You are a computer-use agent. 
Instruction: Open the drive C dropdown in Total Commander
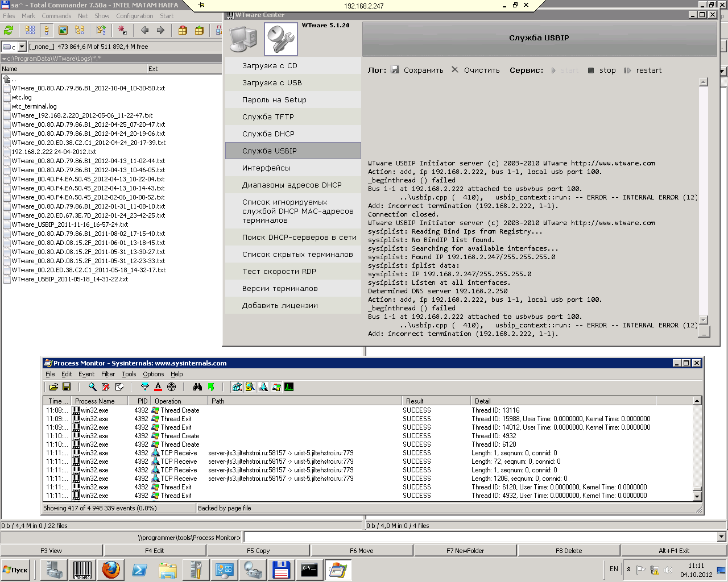click(x=22, y=47)
